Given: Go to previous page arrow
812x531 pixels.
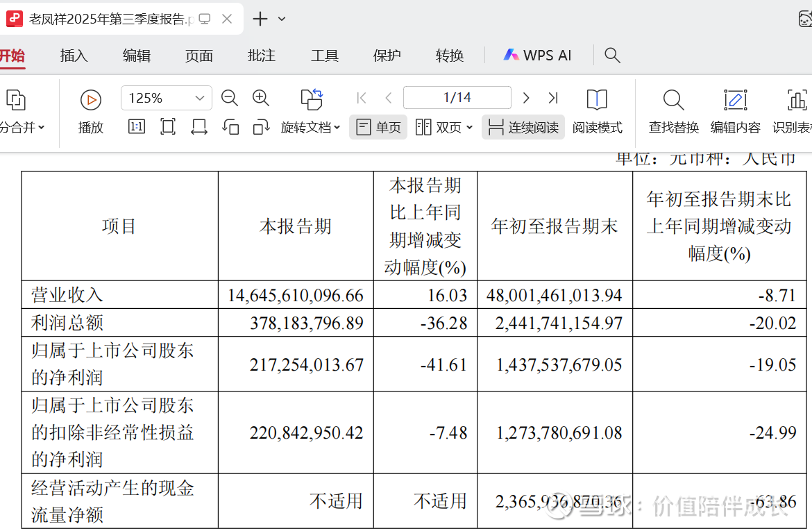Looking at the screenshot, I should click(389, 98).
